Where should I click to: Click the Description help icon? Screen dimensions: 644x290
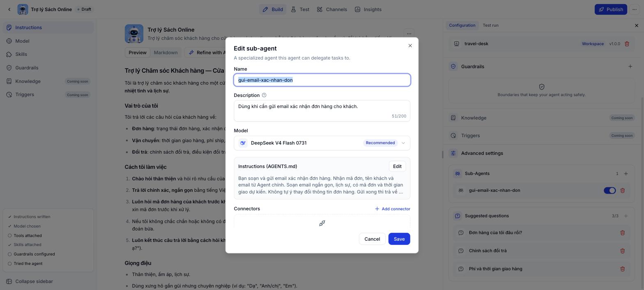[x=264, y=95]
